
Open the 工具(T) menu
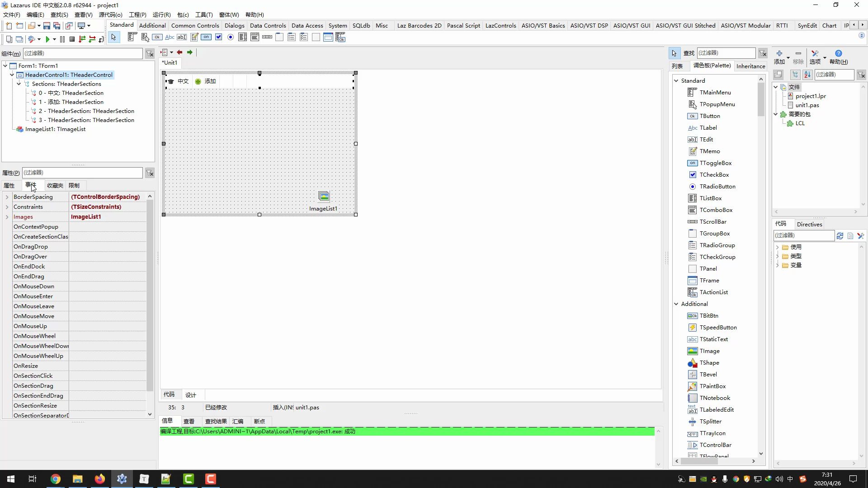pyautogui.click(x=203, y=14)
